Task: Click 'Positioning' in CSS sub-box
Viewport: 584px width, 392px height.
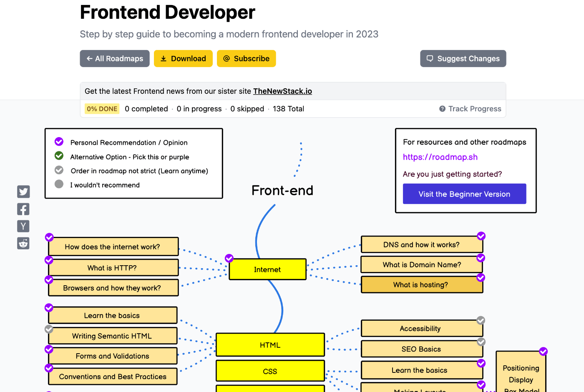Action: click(521, 368)
